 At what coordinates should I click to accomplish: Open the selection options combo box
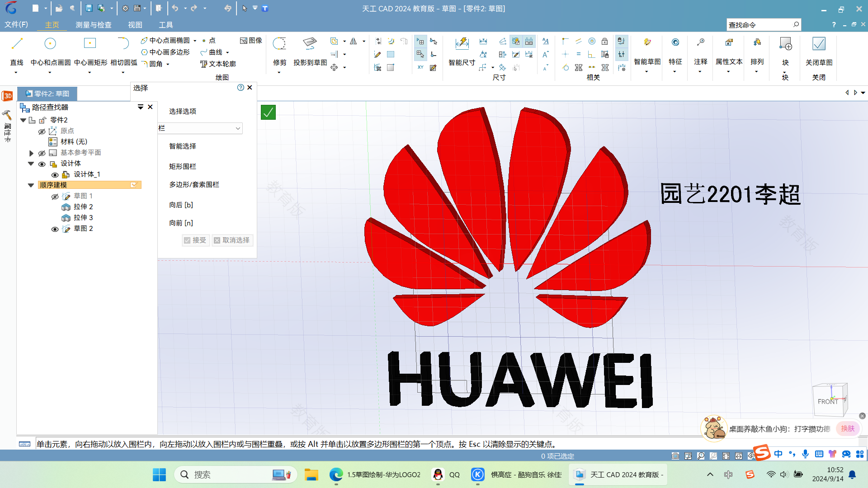click(x=200, y=128)
